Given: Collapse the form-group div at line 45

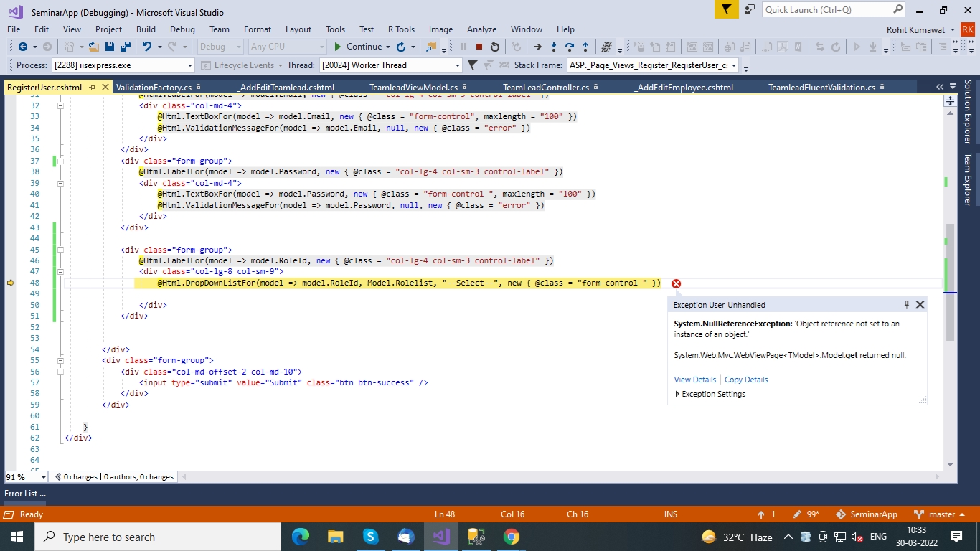Looking at the screenshot, I should [x=61, y=250].
